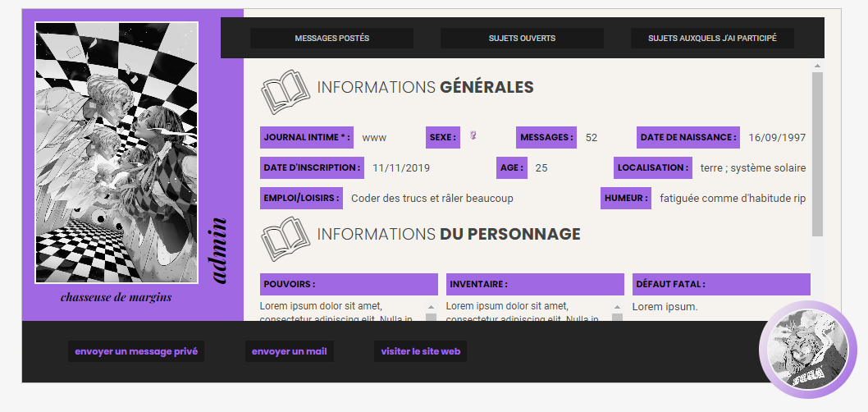Click the Humeur label

(x=626, y=199)
